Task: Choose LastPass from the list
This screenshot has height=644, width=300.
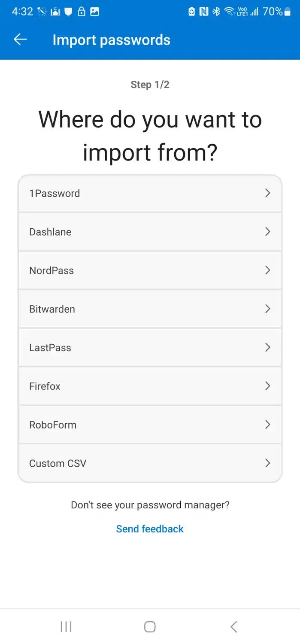Action: (x=150, y=347)
